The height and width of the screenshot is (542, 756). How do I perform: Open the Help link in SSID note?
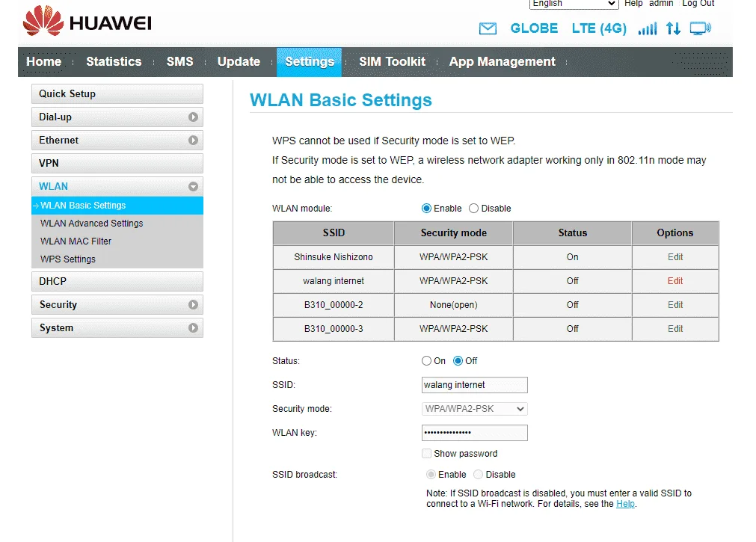click(x=625, y=504)
